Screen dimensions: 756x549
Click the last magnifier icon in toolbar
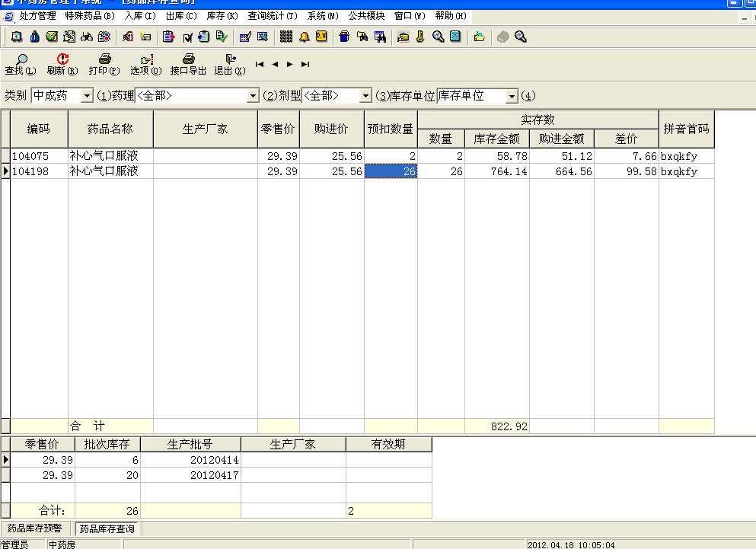click(x=521, y=37)
